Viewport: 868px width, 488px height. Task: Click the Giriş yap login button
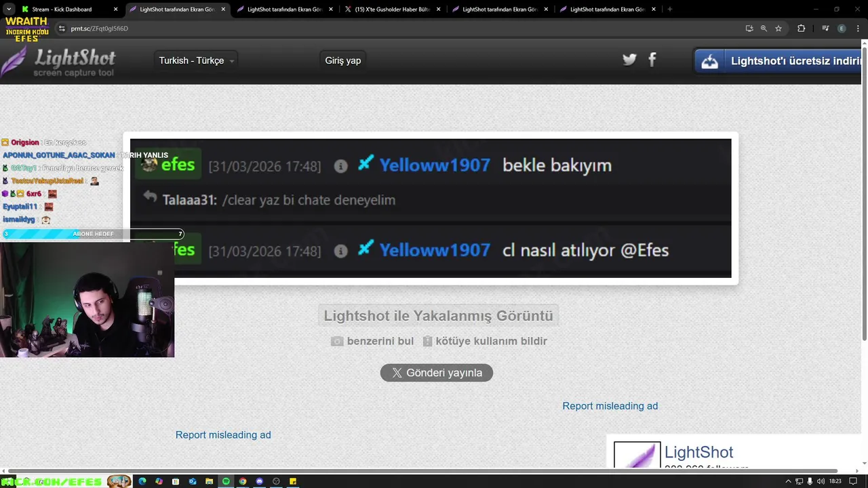343,60
